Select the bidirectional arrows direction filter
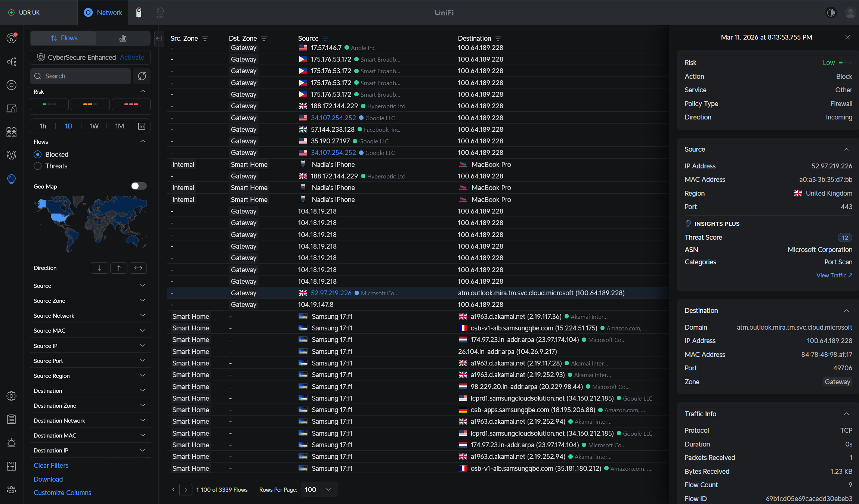This screenshot has width=859, height=504. point(138,268)
